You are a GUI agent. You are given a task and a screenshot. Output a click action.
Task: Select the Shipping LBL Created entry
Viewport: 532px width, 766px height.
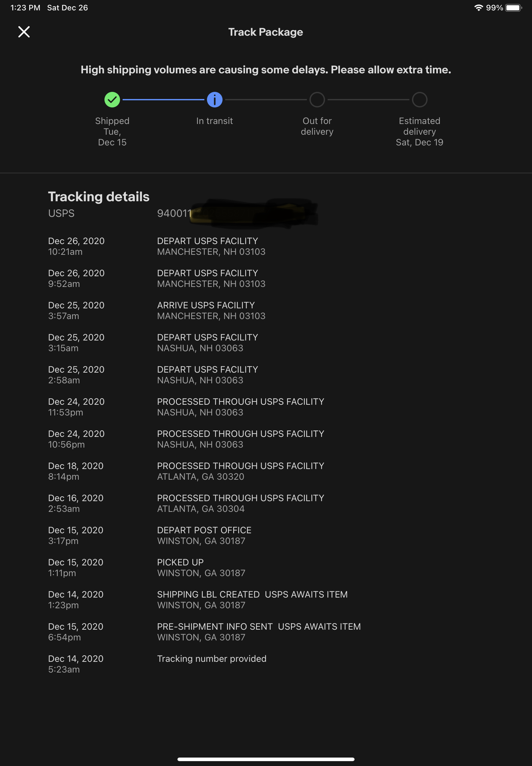pos(252,599)
